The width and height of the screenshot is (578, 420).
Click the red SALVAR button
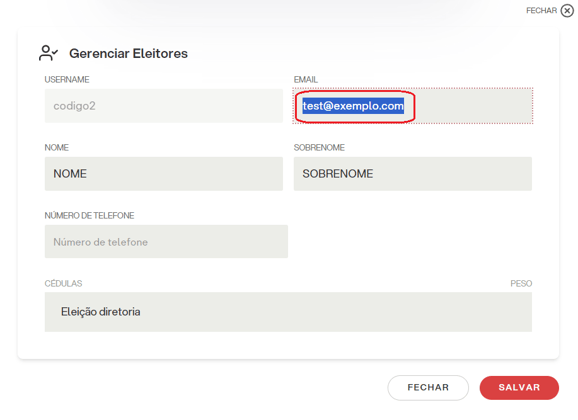click(x=519, y=388)
